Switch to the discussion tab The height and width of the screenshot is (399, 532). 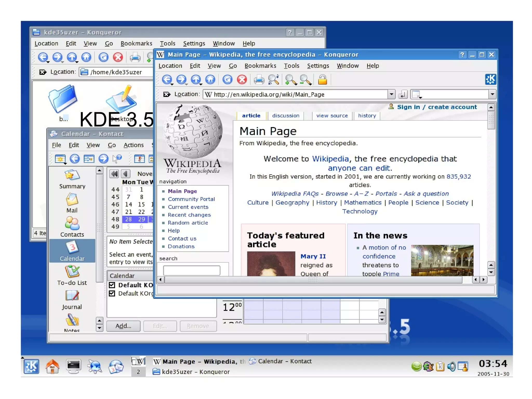286,116
